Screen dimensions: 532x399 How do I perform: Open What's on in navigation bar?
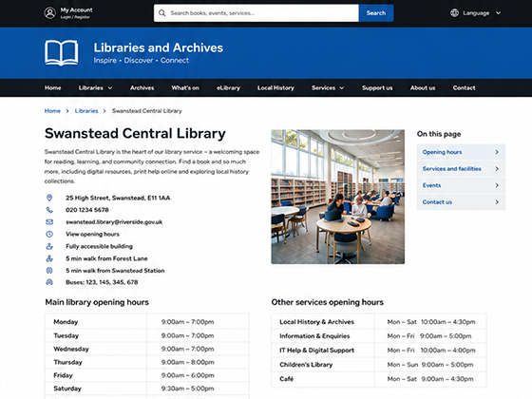click(x=185, y=87)
